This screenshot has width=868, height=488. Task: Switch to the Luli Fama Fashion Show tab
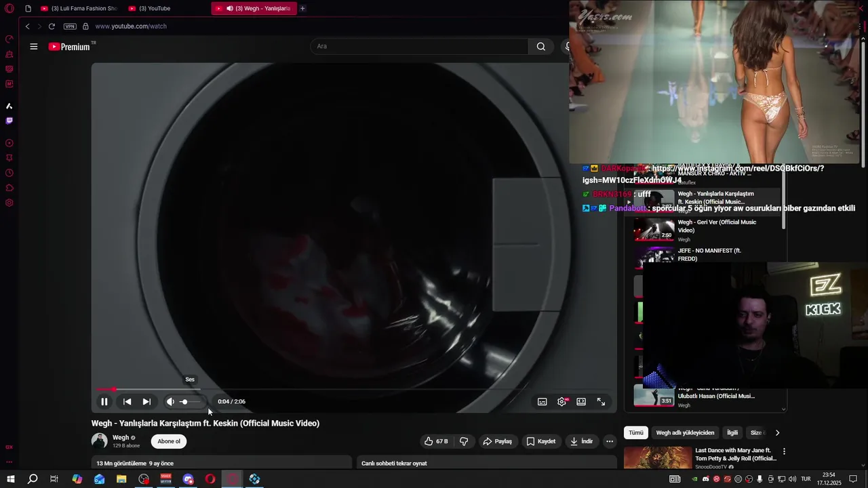[79, 9]
